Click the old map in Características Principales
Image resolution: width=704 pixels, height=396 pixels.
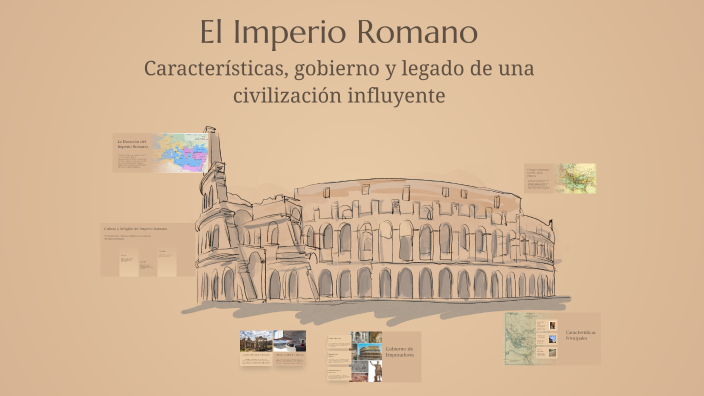tap(520, 339)
